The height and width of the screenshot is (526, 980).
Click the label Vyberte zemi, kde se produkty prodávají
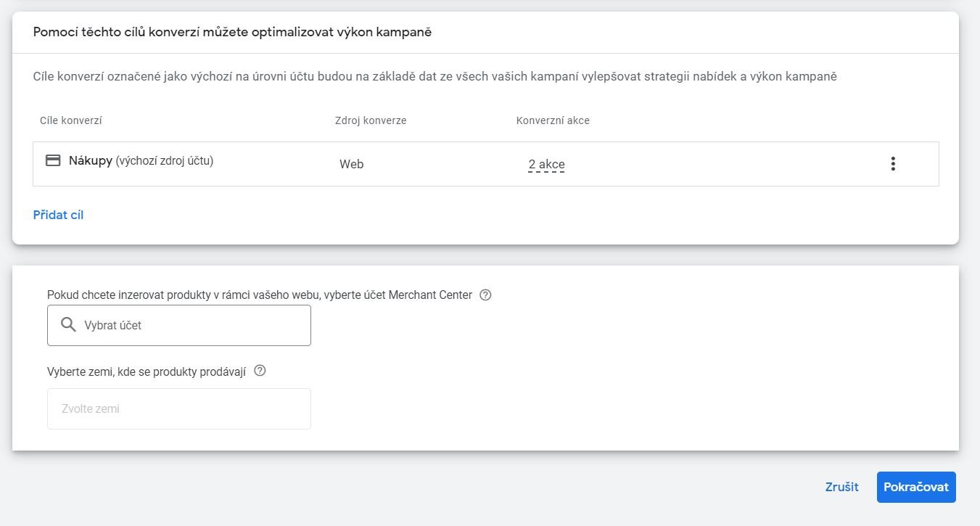click(147, 371)
